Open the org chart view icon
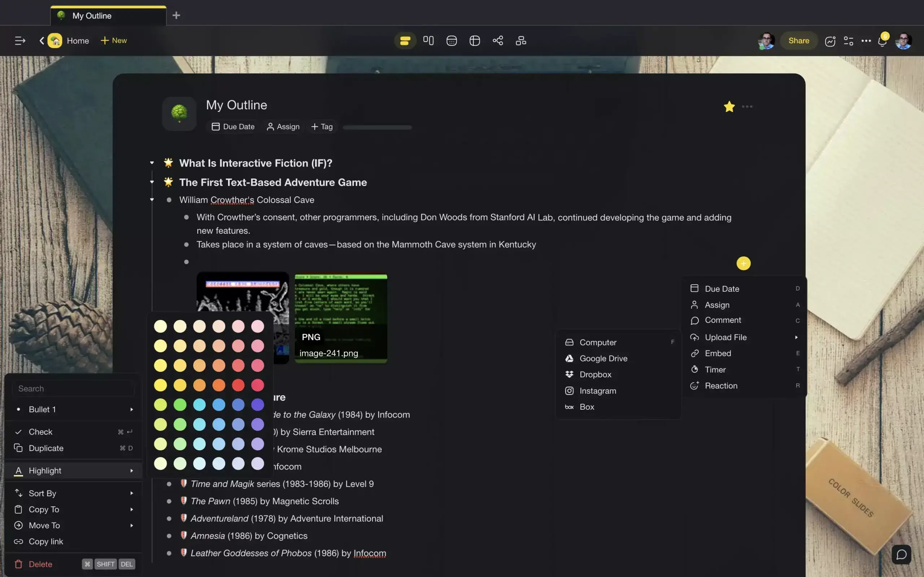 pos(521,40)
